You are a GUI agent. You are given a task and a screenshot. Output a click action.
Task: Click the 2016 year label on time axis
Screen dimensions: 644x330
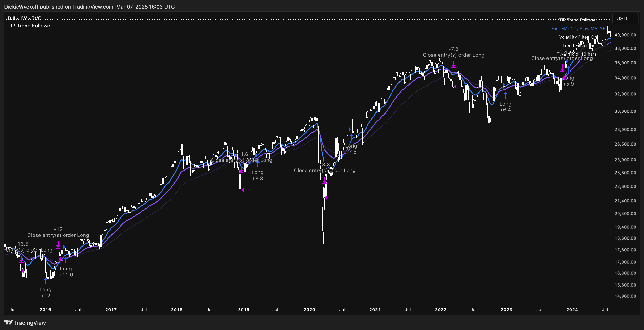45,309
